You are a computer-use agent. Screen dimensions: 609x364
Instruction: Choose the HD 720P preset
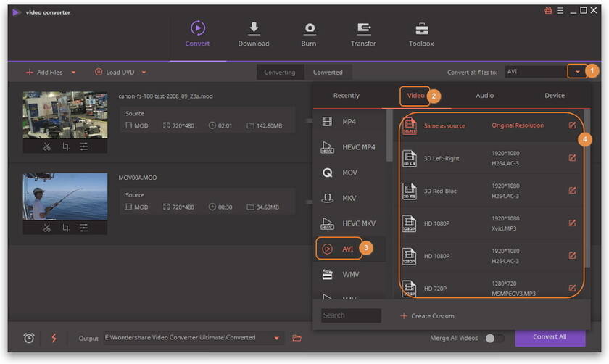click(x=489, y=289)
